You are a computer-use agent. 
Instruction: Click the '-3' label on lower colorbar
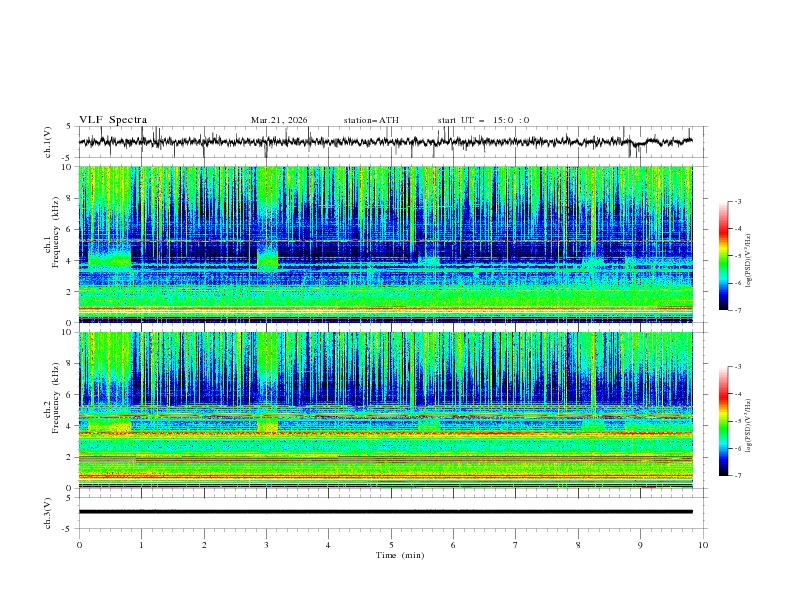pos(737,367)
